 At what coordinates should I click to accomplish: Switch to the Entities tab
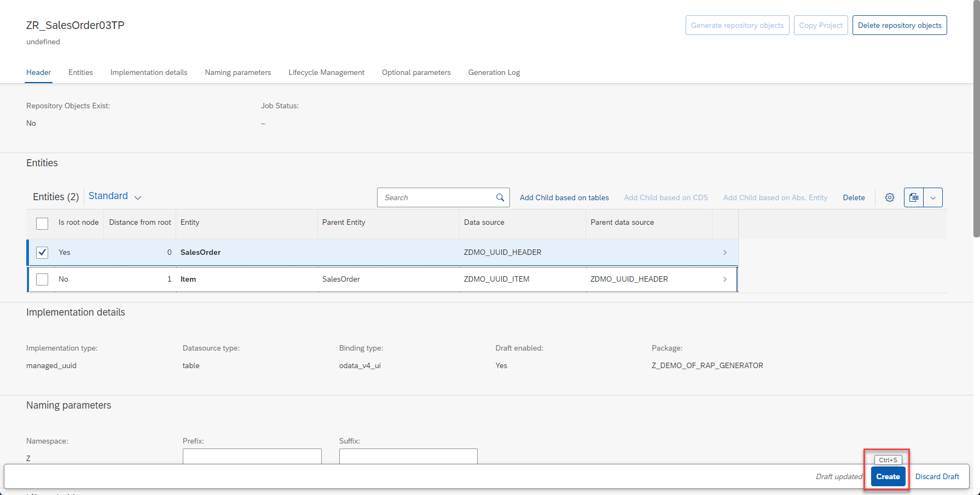[x=80, y=72]
